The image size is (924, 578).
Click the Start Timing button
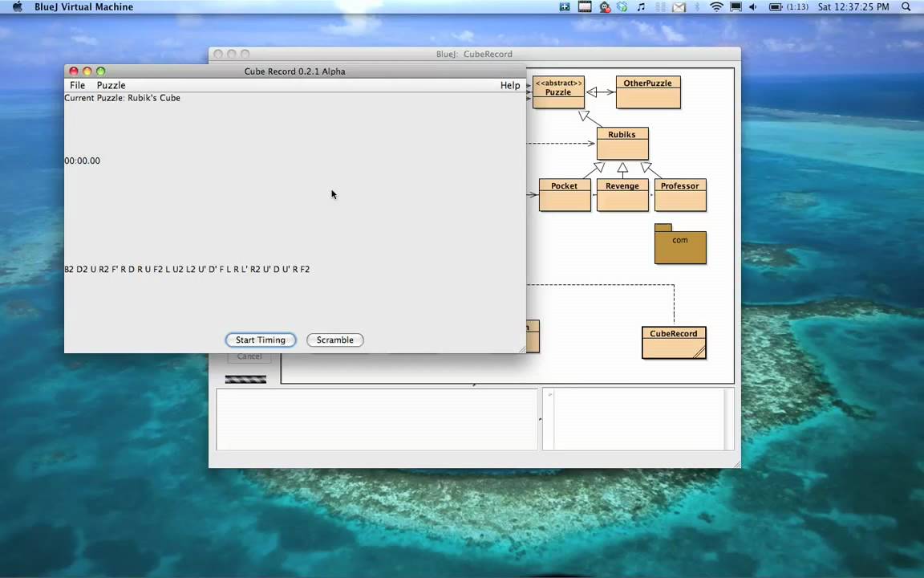[x=261, y=340]
